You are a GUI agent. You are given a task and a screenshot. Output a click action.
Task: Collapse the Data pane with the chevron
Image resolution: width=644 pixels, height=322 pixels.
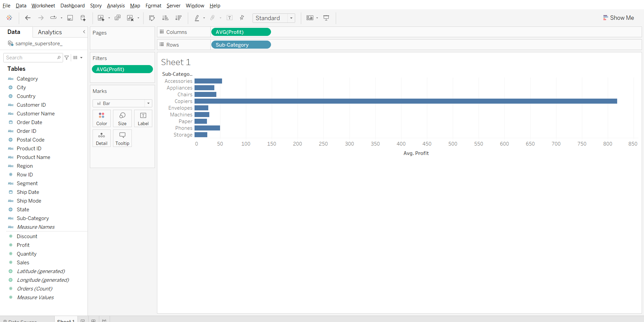pos(84,32)
